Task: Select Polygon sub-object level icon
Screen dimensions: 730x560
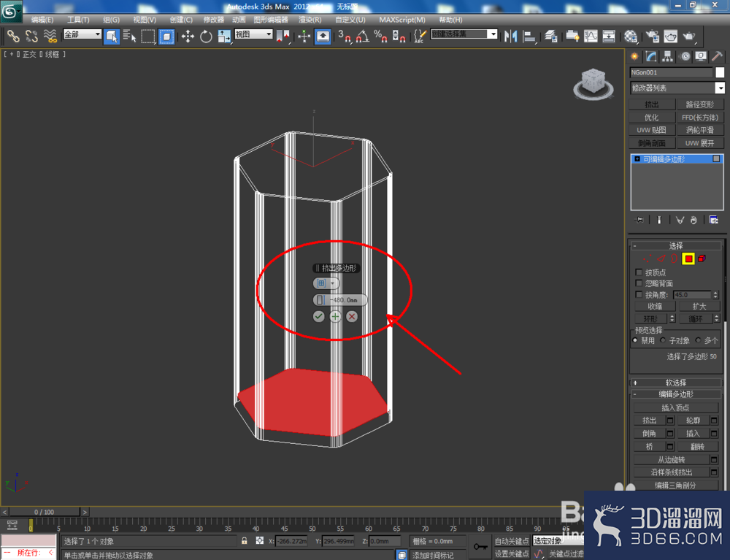Action: pos(688,258)
